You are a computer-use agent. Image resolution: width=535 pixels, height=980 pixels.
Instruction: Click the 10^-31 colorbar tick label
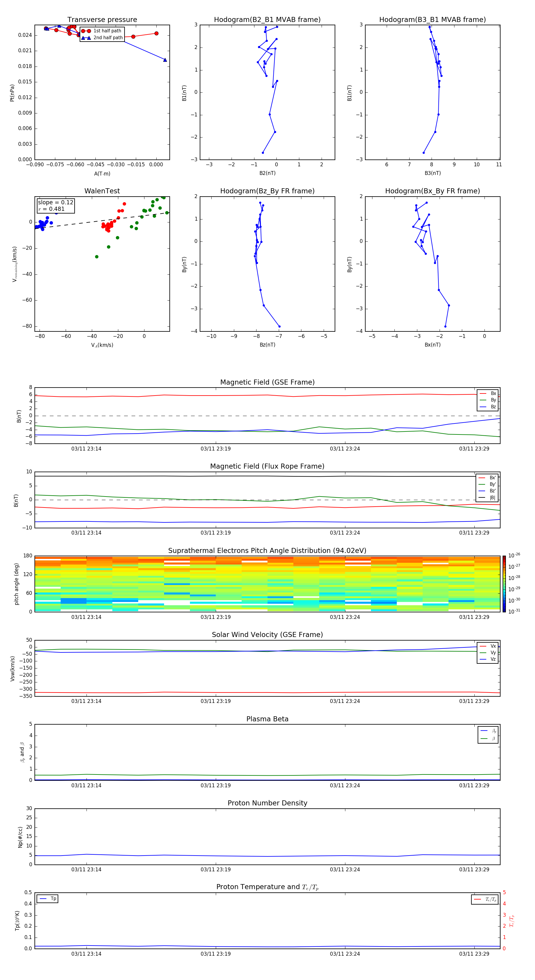(514, 611)
